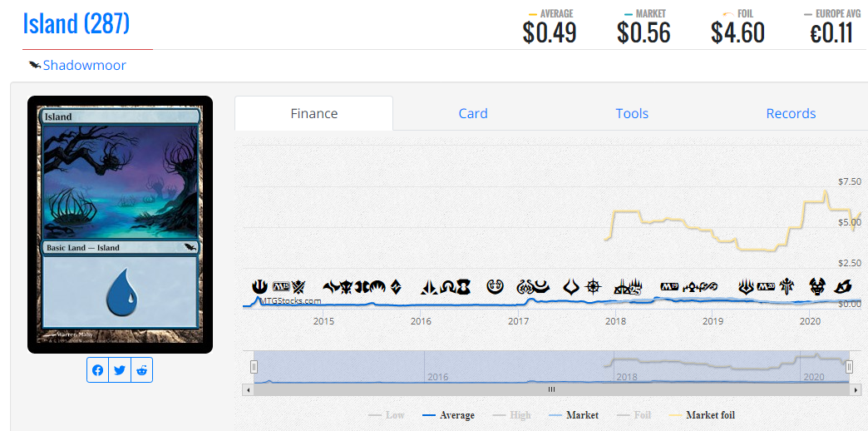The image size is (868, 431).
Task: Click the Shadowmoor set icon beside the link
Action: pos(35,66)
